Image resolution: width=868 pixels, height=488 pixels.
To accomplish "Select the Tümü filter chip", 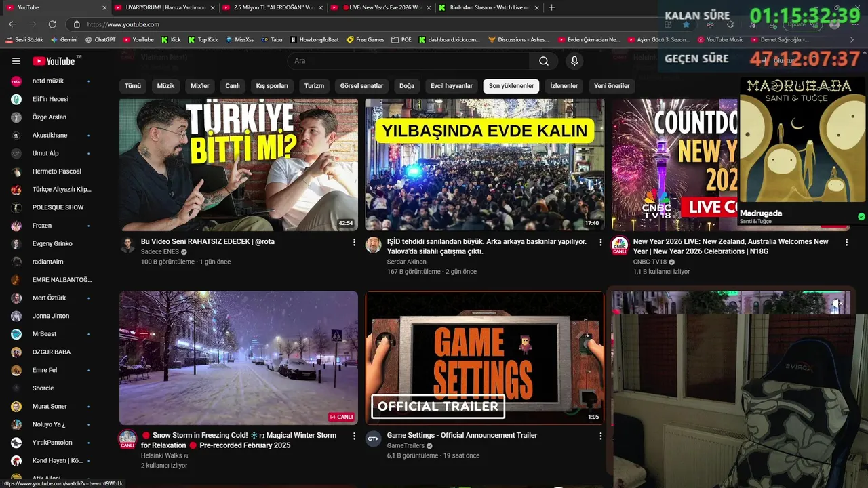I will [x=133, y=86].
